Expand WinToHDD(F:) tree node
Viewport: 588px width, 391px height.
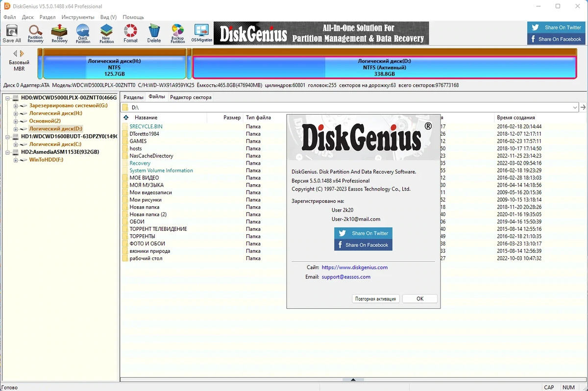[16, 160]
